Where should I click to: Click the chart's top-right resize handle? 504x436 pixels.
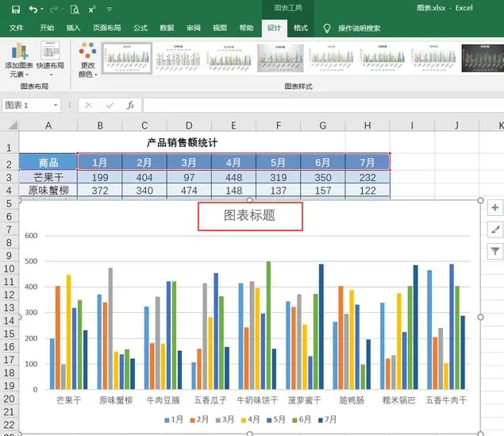[480, 200]
